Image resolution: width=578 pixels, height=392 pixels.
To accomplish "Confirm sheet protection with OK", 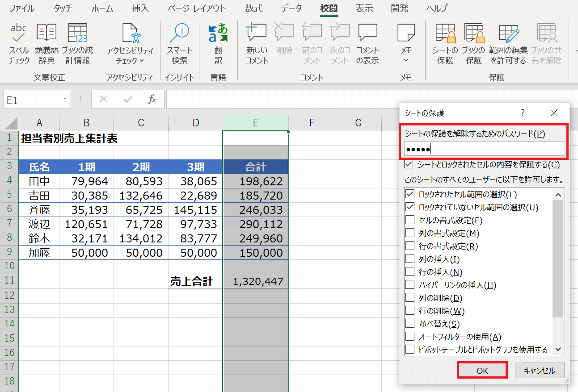I will pyautogui.click(x=482, y=371).
